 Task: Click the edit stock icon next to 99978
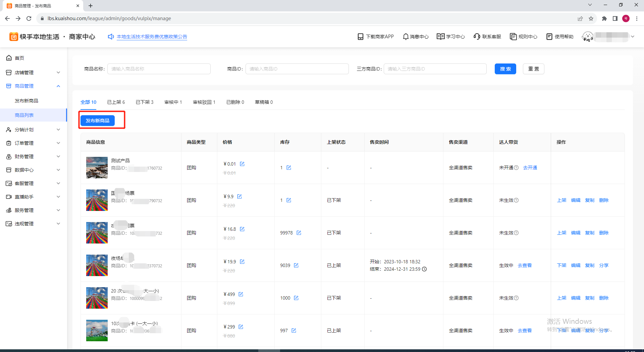(299, 233)
